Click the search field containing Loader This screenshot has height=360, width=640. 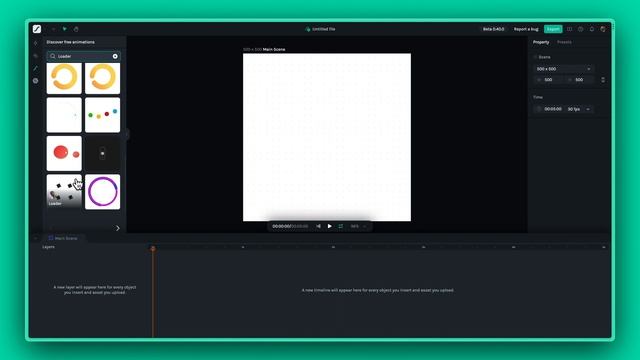[x=84, y=56]
